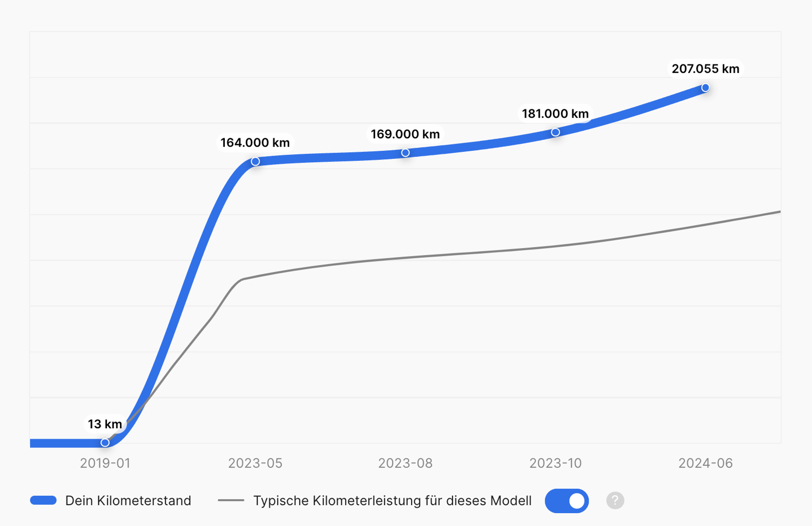Screen dimensions: 812x526
Task: Click Typische Kilometerleistung für dieses Modell text
Action: [x=392, y=501]
